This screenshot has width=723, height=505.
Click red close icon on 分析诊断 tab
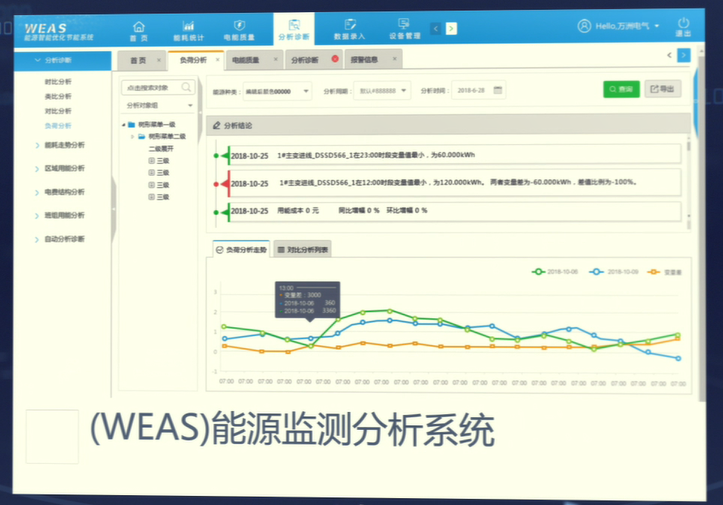(x=335, y=59)
